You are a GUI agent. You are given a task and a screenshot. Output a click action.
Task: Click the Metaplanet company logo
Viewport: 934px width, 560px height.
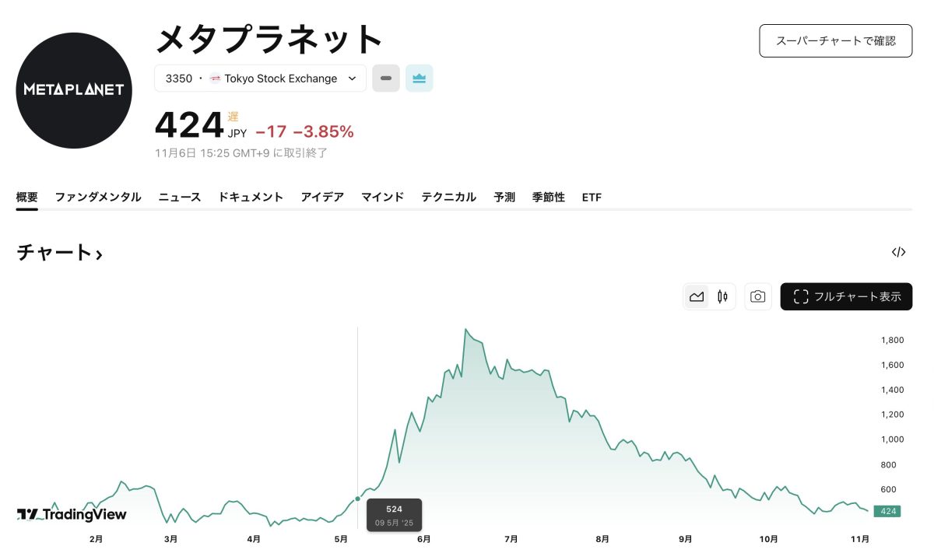coord(74,90)
